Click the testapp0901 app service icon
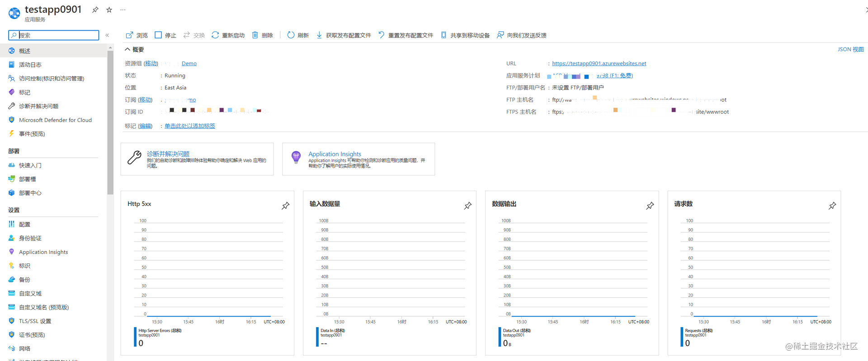868x361 pixels. tap(14, 14)
